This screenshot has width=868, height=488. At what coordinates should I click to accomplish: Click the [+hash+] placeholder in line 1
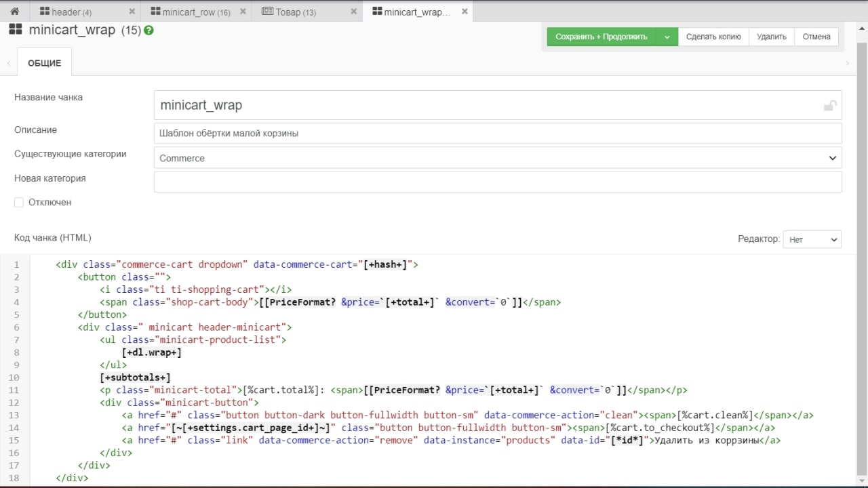pyautogui.click(x=385, y=264)
